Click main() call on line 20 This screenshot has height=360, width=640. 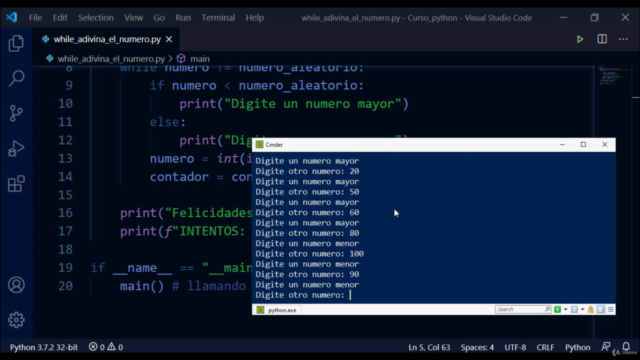pyautogui.click(x=142, y=286)
